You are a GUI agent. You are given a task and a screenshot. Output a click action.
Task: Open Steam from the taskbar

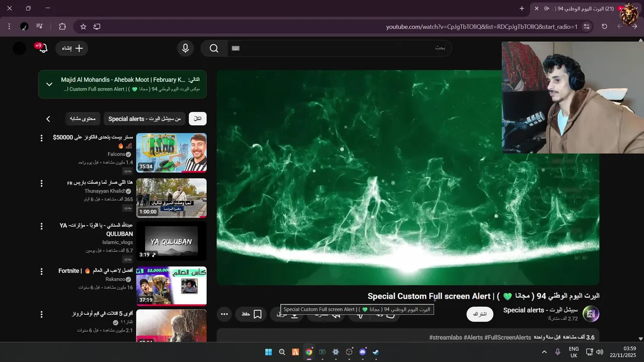376,352
